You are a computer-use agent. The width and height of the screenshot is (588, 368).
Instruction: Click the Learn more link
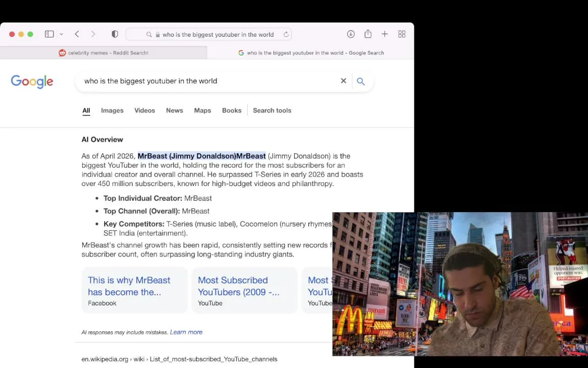(186, 332)
